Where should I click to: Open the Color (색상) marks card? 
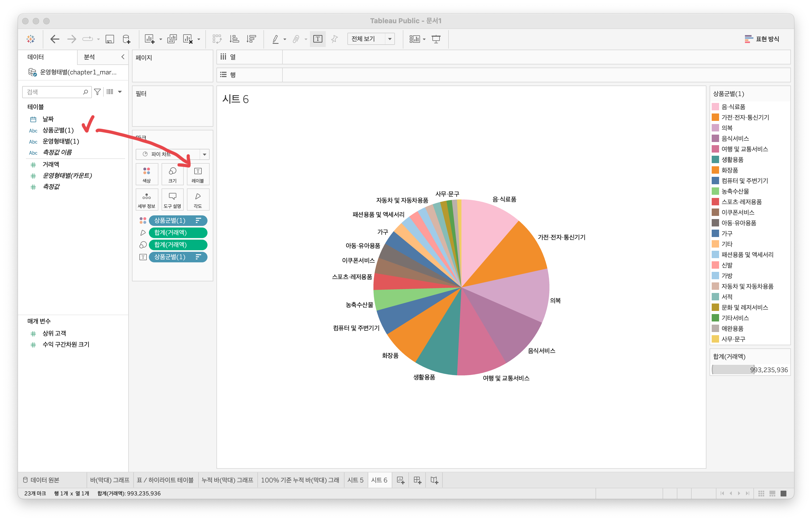tap(147, 174)
